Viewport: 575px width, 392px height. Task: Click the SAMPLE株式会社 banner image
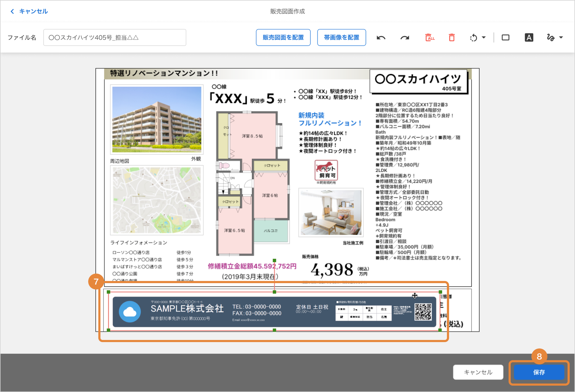pyautogui.click(x=274, y=311)
